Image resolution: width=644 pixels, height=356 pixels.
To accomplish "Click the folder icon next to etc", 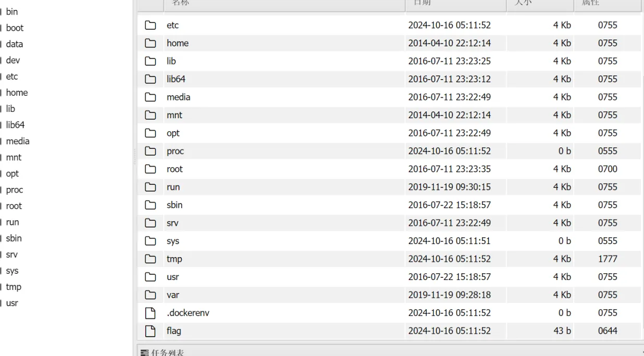I will pyautogui.click(x=150, y=25).
